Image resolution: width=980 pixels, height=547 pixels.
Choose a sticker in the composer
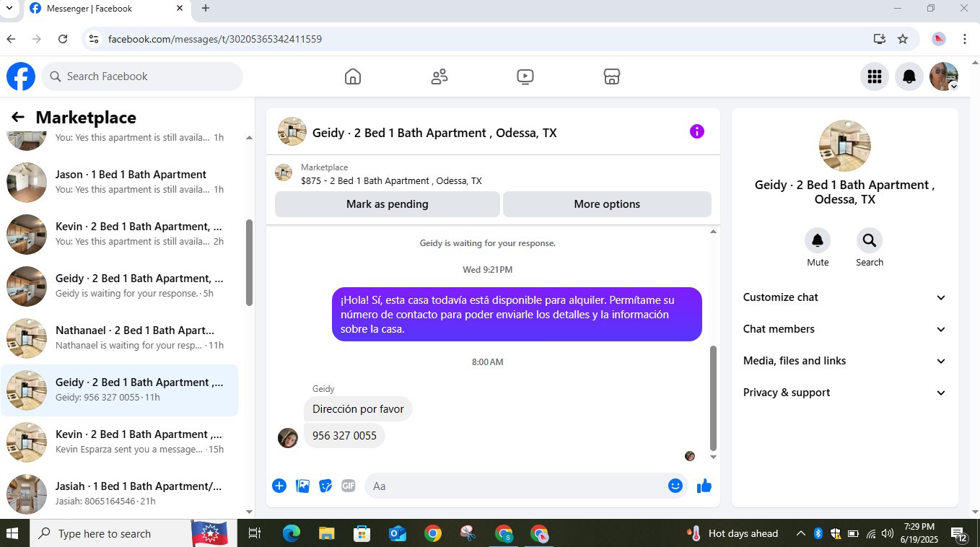click(325, 486)
